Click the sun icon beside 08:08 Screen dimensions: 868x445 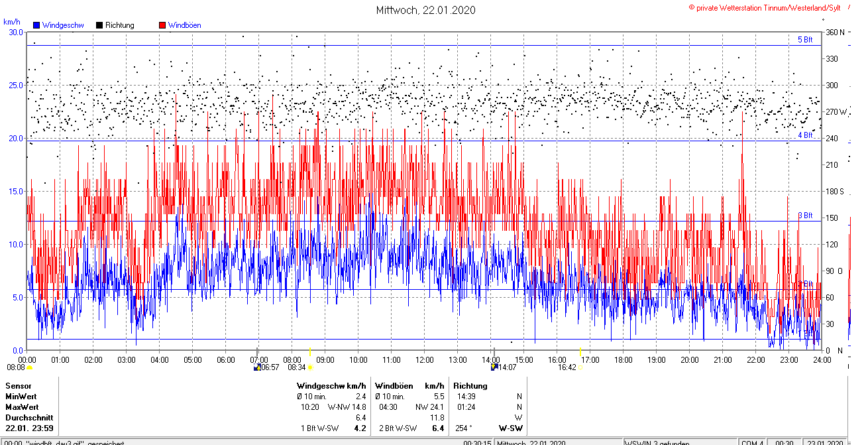(30, 367)
